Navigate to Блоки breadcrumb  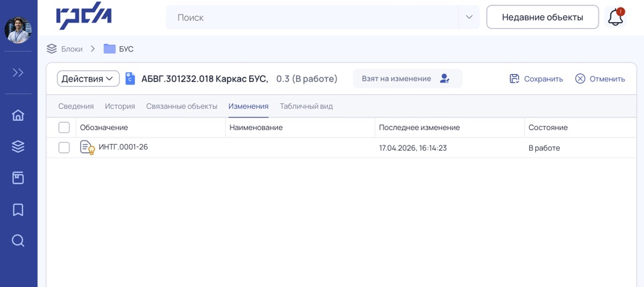[x=72, y=49]
